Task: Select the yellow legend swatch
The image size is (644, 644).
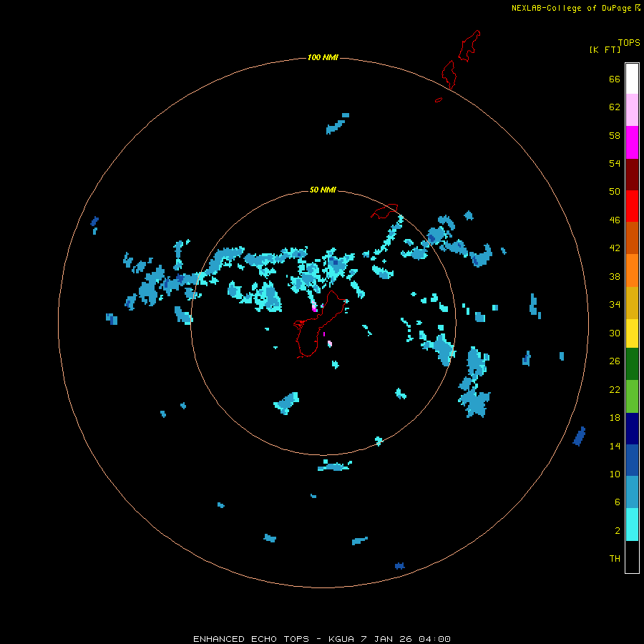Action: click(x=632, y=333)
